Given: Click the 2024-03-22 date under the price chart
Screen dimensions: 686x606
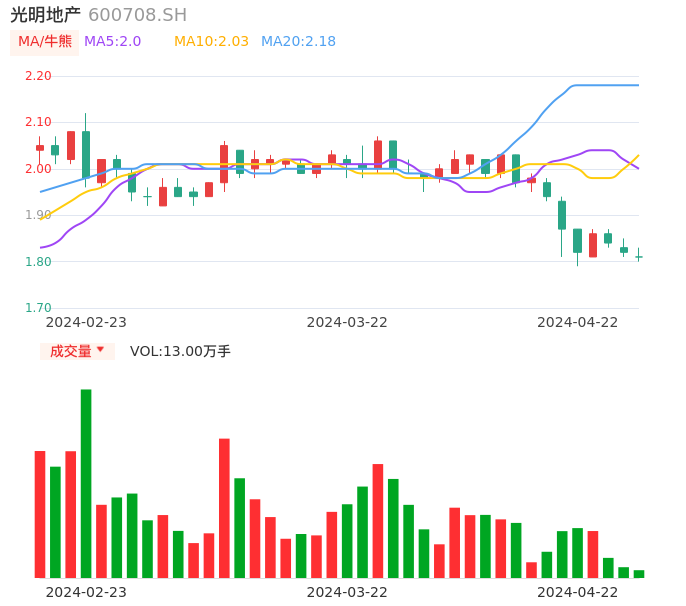Looking at the screenshot, I should [x=347, y=322].
